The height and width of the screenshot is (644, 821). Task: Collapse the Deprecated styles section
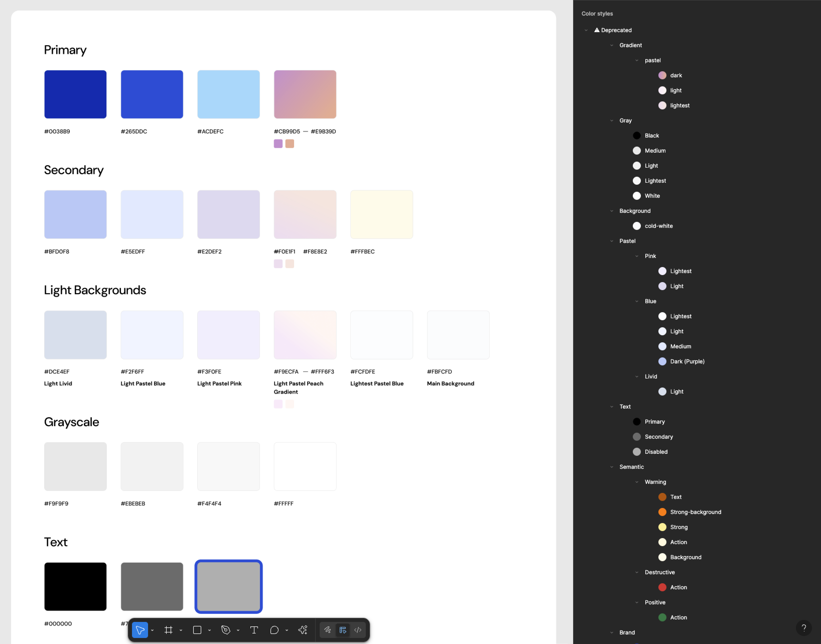point(586,30)
